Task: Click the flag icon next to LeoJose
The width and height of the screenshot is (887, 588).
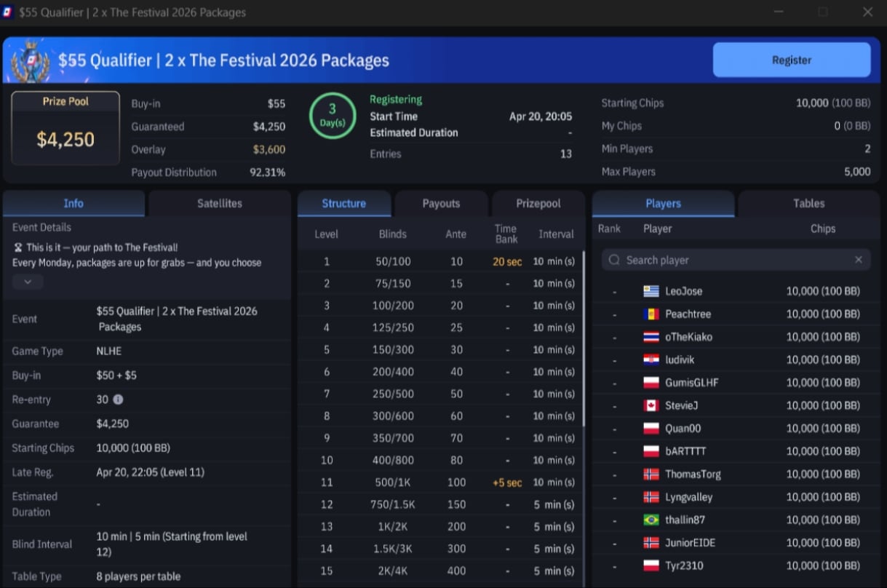Action: [x=651, y=291]
